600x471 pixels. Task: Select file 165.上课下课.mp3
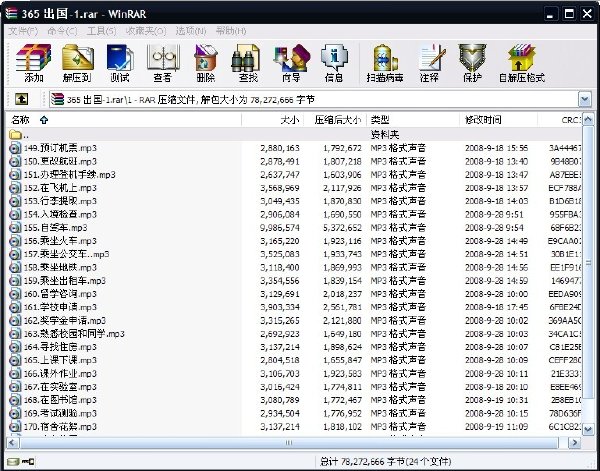[60, 360]
